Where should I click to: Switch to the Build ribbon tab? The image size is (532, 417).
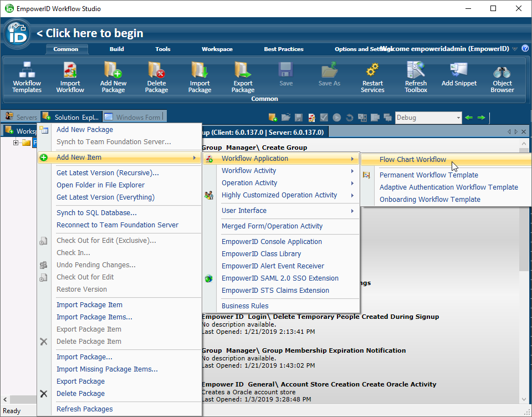click(116, 49)
